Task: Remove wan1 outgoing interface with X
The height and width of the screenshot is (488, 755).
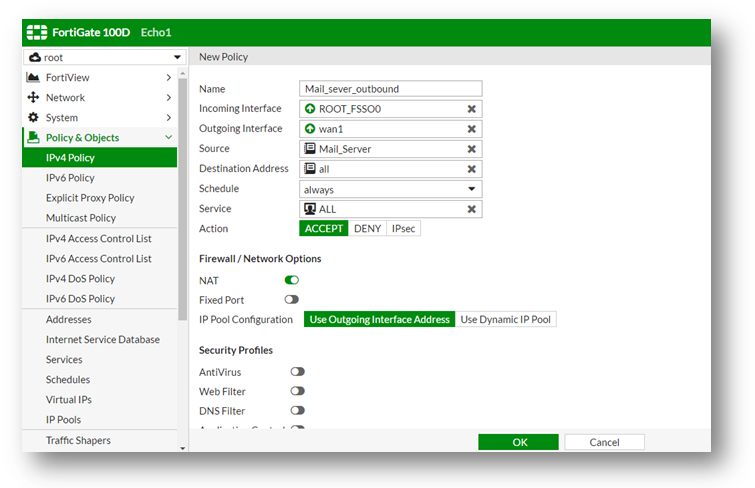Action: coord(471,129)
